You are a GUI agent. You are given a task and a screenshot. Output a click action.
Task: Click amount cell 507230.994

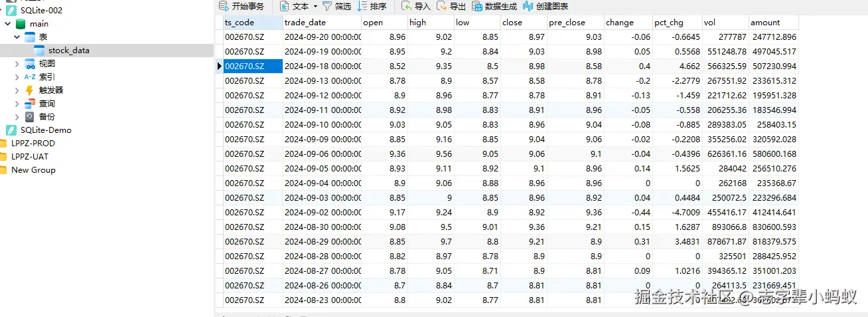(x=773, y=66)
